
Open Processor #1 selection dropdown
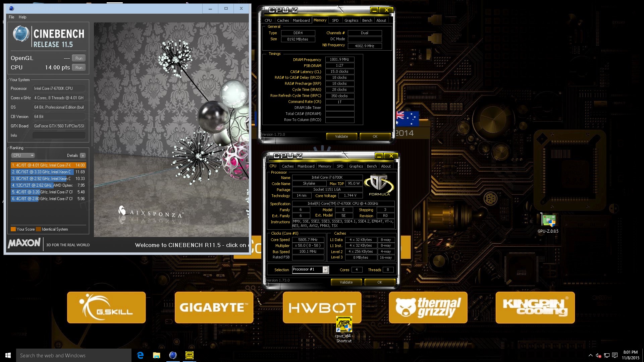tap(311, 269)
